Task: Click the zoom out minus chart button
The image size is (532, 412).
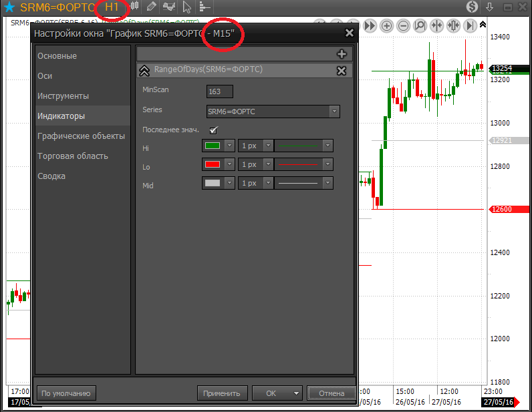Action: pyautogui.click(x=403, y=26)
